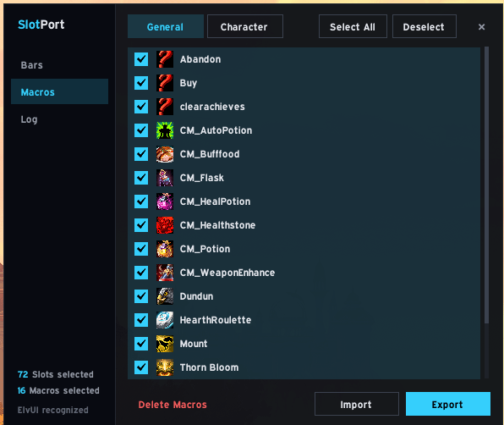
Task: Click the Buy macro question mark icon
Action: pyautogui.click(x=165, y=83)
